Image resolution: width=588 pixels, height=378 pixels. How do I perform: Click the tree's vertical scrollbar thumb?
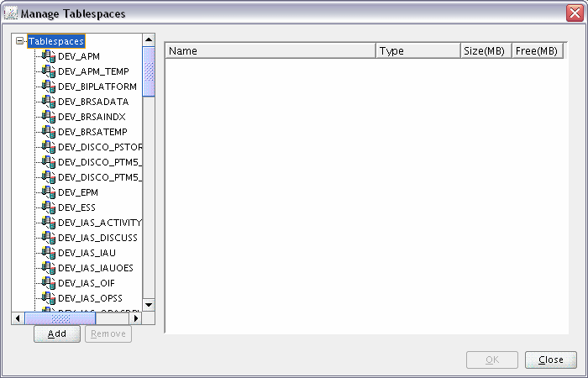coord(149,71)
